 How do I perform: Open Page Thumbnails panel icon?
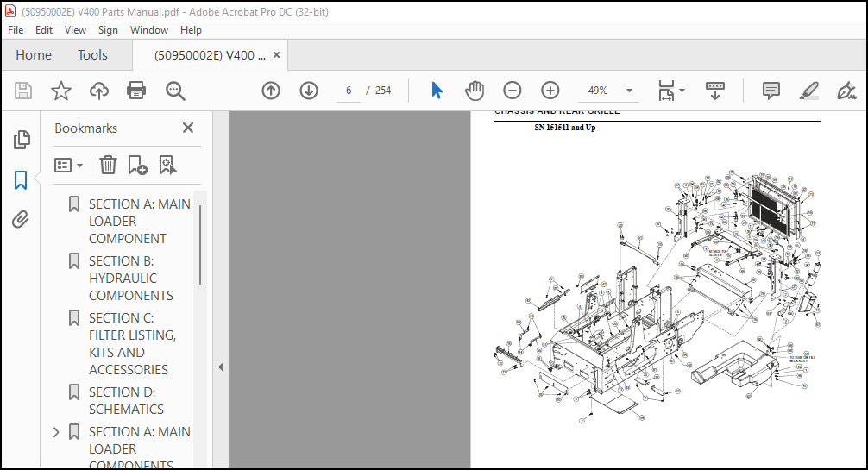click(x=21, y=140)
